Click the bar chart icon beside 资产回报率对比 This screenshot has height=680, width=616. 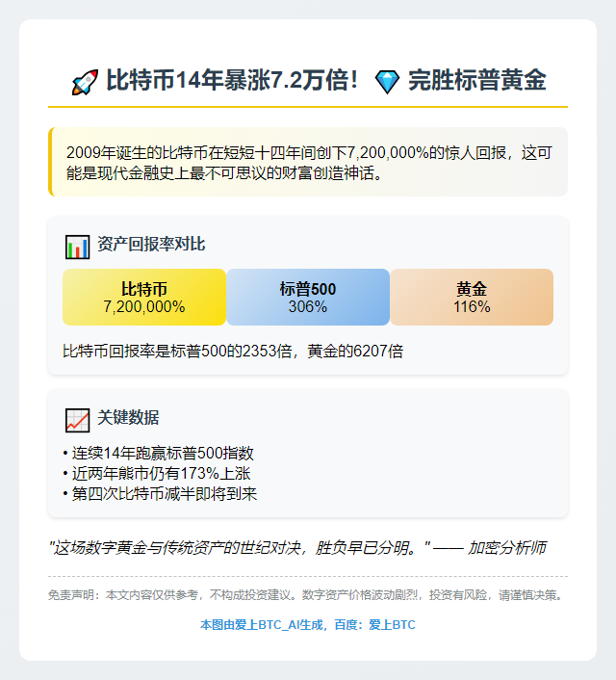(78, 247)
